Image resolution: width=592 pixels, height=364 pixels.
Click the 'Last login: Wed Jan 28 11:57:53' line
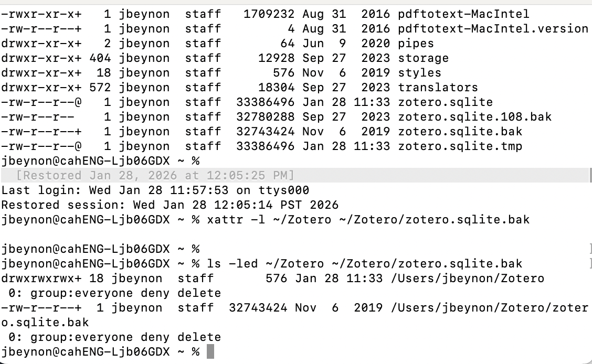155,190
